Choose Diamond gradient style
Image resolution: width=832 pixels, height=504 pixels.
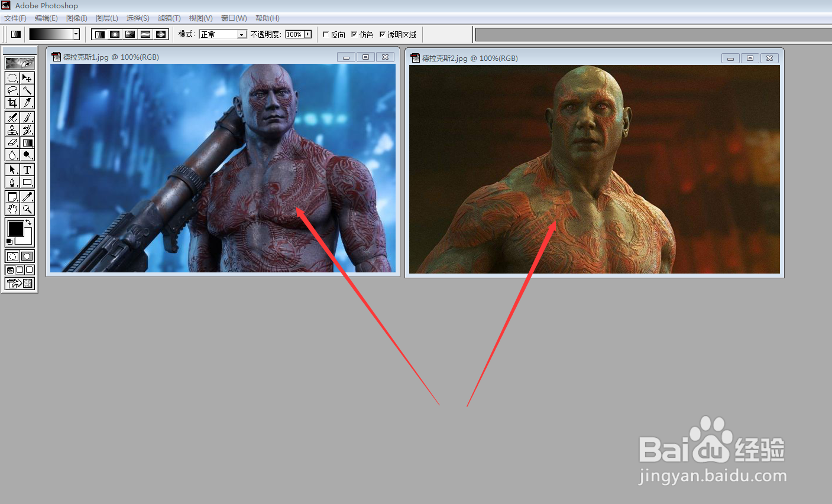[x=161, y=34]
